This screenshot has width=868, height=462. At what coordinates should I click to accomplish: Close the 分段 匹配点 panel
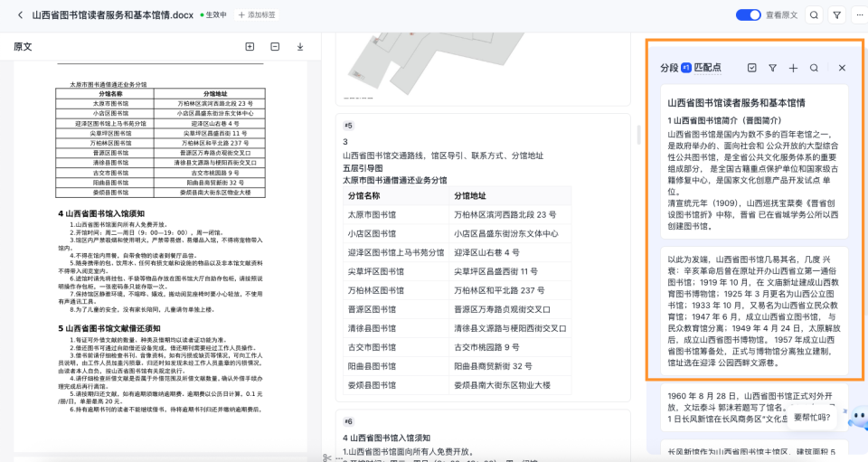(842, 68)
